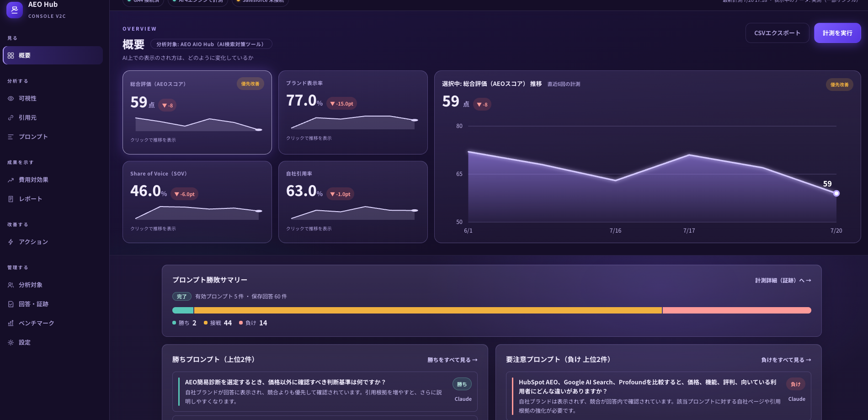The image size is (868, 420).
Task: Click the 完了 status badge
Action: click(x=182, y=297)
